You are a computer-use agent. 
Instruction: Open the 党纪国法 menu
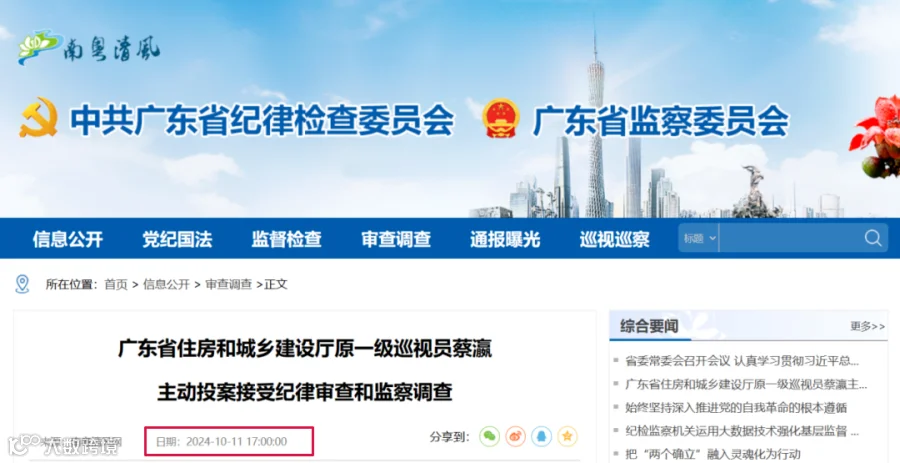point(177,239)
